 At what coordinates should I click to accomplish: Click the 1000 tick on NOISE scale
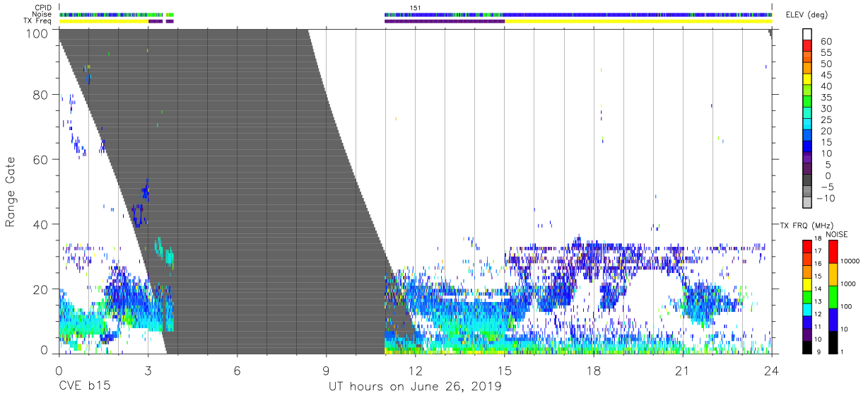click(x=848, y=284)
